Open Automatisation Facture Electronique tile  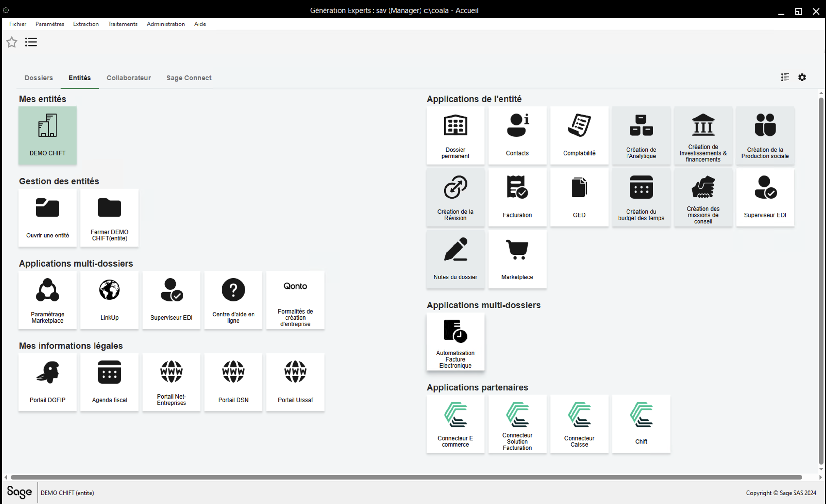(x=455, y=342)
